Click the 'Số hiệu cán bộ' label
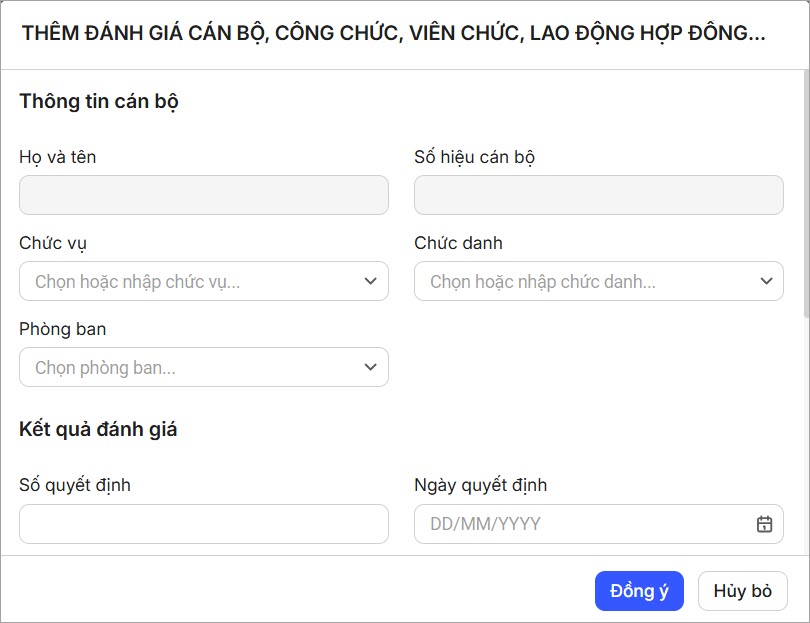The image size is (810, 623). [x=474, y=157]
